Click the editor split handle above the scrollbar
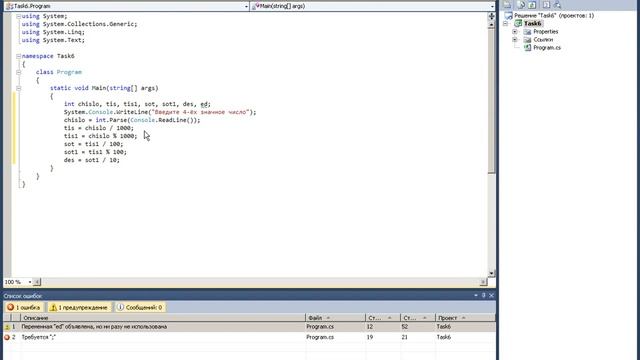 point(491,16)
